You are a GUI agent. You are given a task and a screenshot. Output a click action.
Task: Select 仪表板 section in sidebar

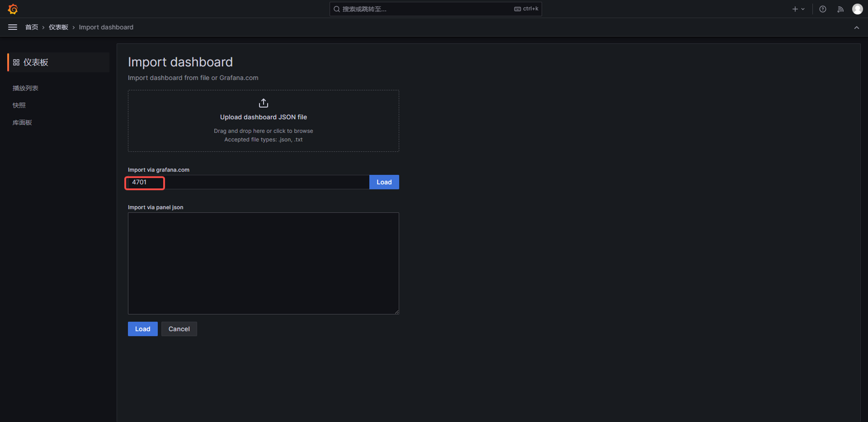[x=59, y=62]
